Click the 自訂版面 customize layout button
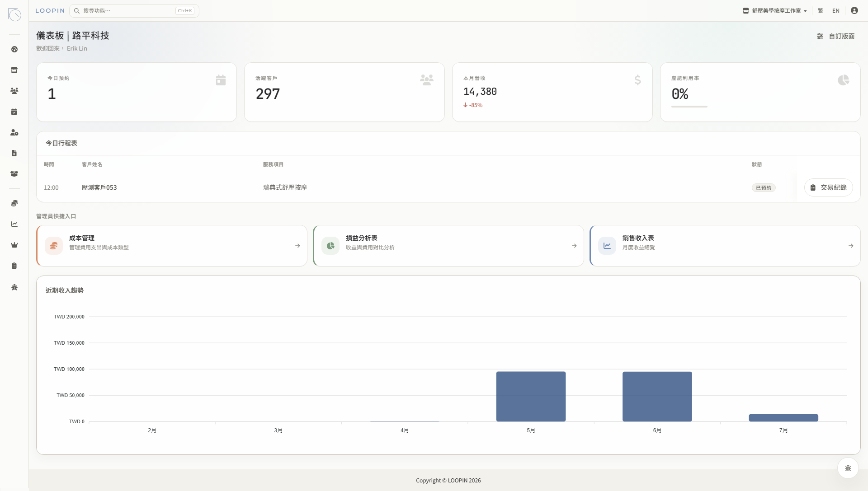 point(835,36)
